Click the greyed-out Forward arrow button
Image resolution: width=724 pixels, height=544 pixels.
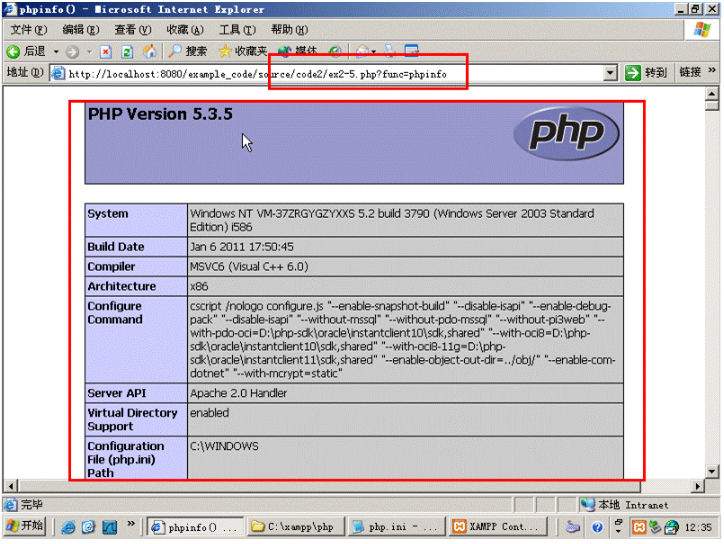(x=72, y=52)
